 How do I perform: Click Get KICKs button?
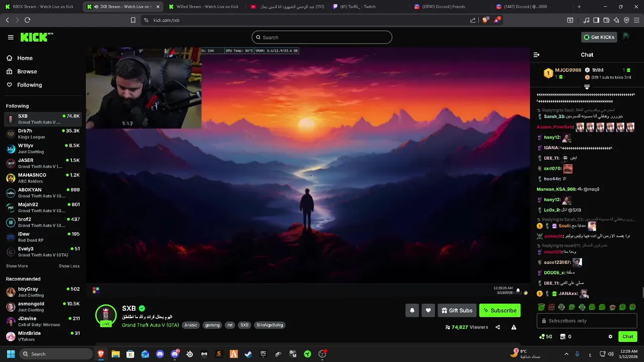[x=599, y=37]
